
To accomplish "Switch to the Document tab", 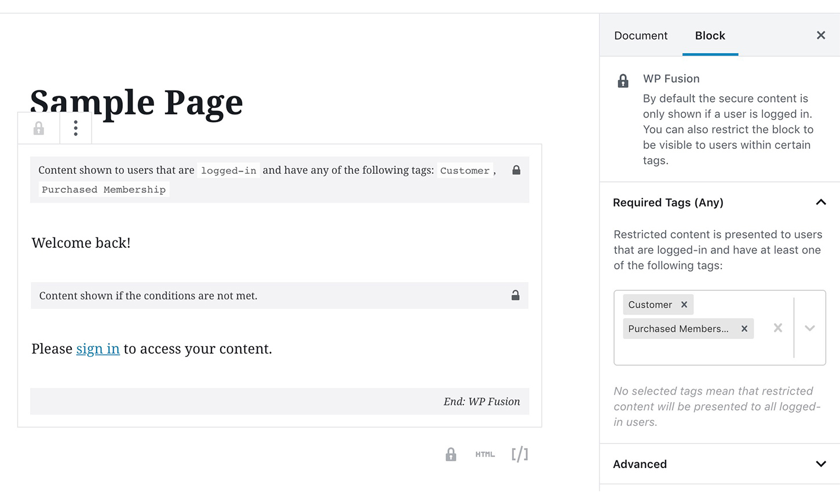I will tap(641, 35).
